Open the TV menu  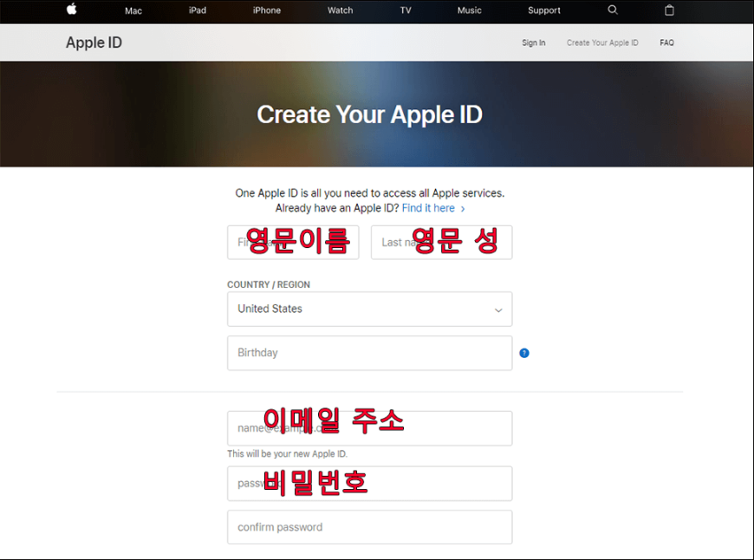click(406, 10)
